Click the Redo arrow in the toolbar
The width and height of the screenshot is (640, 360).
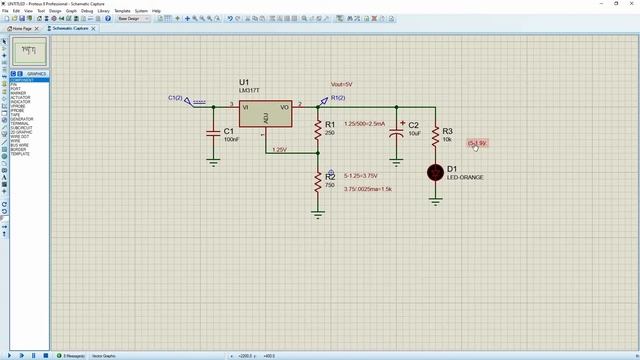point(238,18)
